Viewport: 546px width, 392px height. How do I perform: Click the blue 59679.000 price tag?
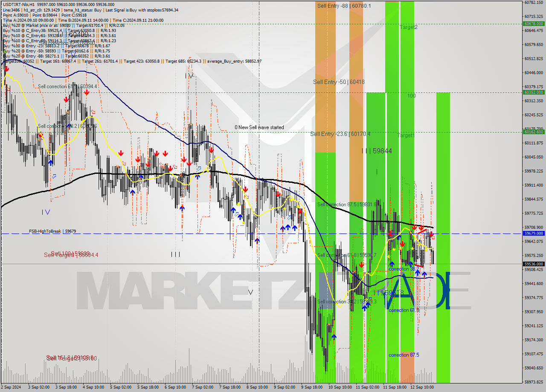coord(534,233)
